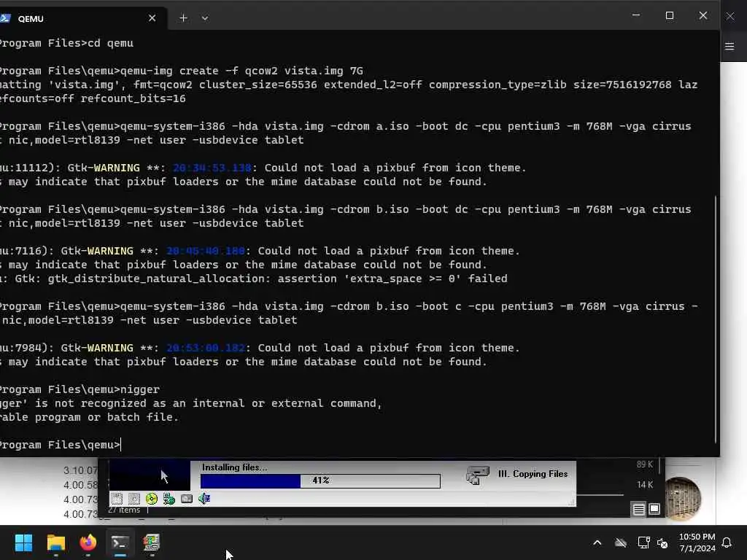
Task: Show hidden tray icons chevron
Action: pos(597,542)
